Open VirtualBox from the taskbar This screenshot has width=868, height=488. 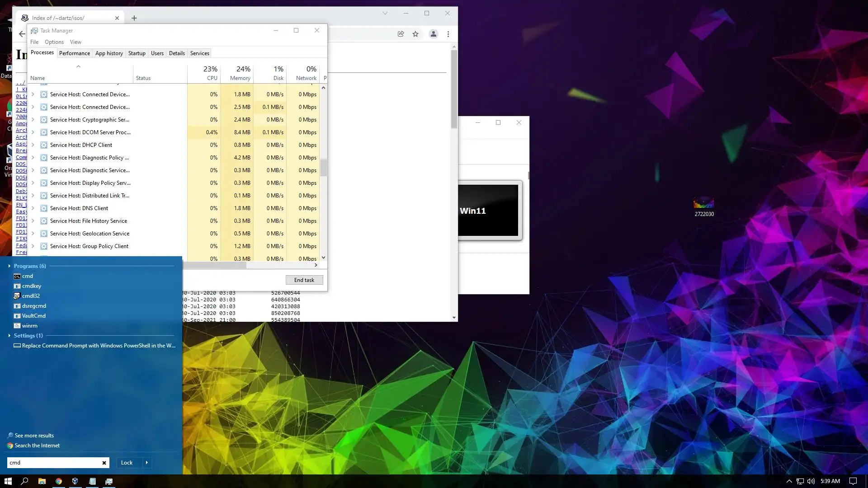coord(75,481)
